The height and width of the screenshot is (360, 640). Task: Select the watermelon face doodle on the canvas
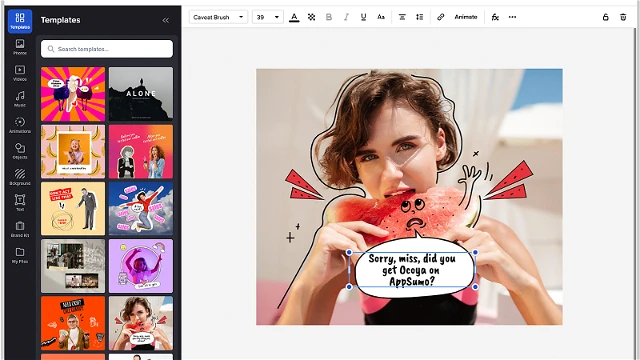413,215
